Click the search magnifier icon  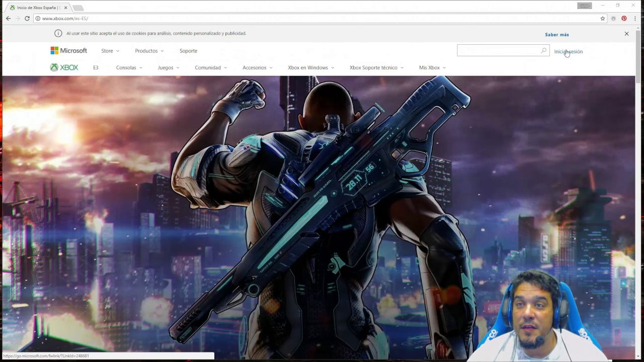tap(543, 51)
